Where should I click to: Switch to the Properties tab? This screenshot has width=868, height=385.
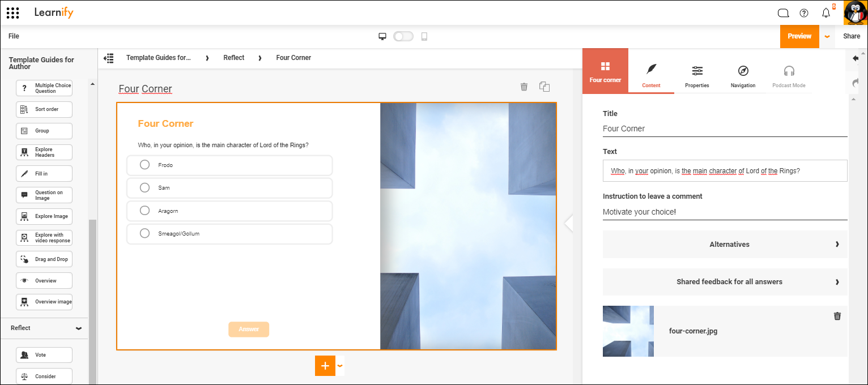(697, 76)
